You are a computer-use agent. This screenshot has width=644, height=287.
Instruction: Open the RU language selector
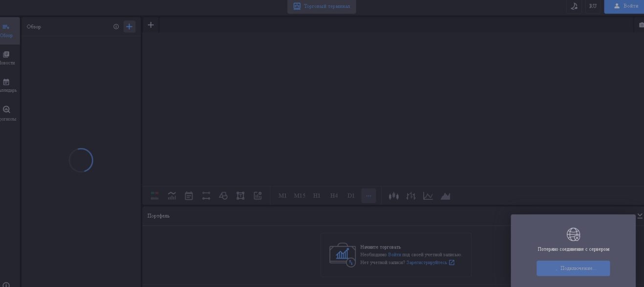point(593,6)
